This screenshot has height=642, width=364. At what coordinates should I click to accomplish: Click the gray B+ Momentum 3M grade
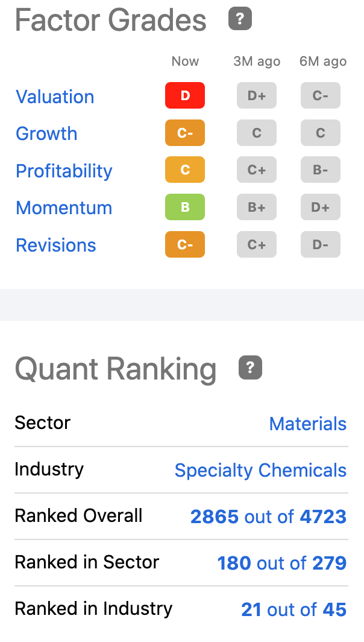[256, 207]
